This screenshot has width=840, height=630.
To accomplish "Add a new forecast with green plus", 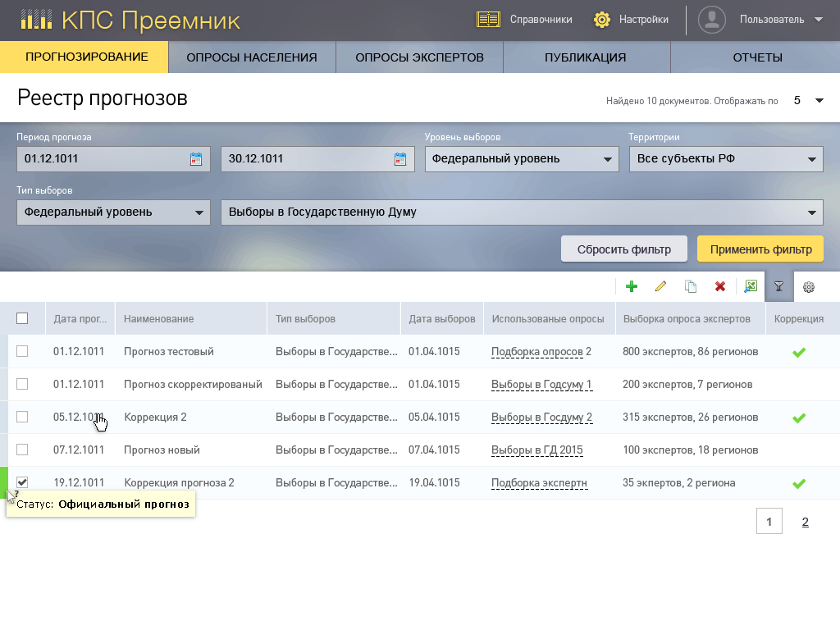I will click(631, 286).
